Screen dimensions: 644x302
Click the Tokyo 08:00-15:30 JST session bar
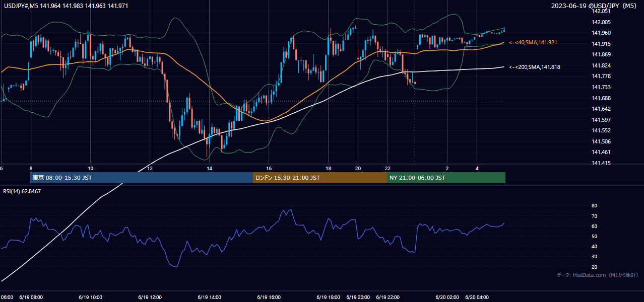coord(142,178)
